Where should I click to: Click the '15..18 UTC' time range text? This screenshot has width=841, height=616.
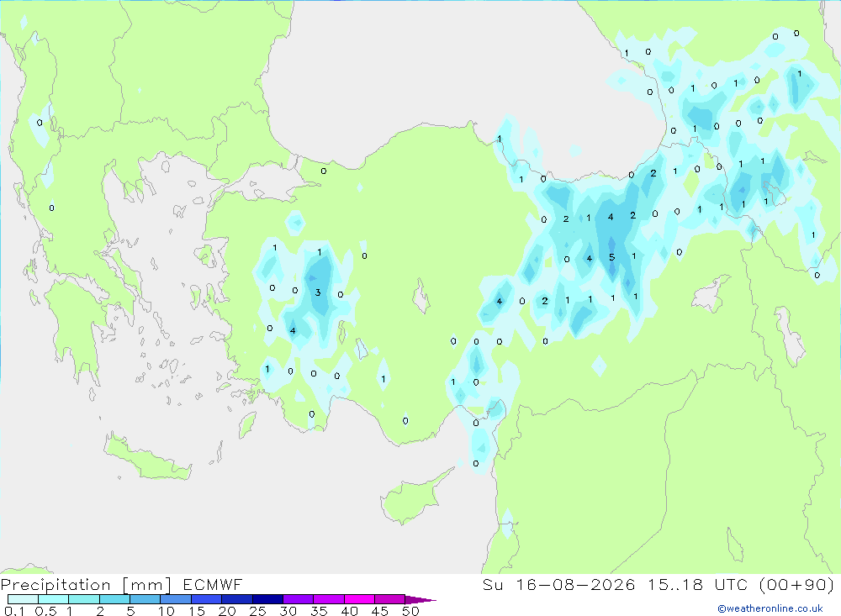698,584
